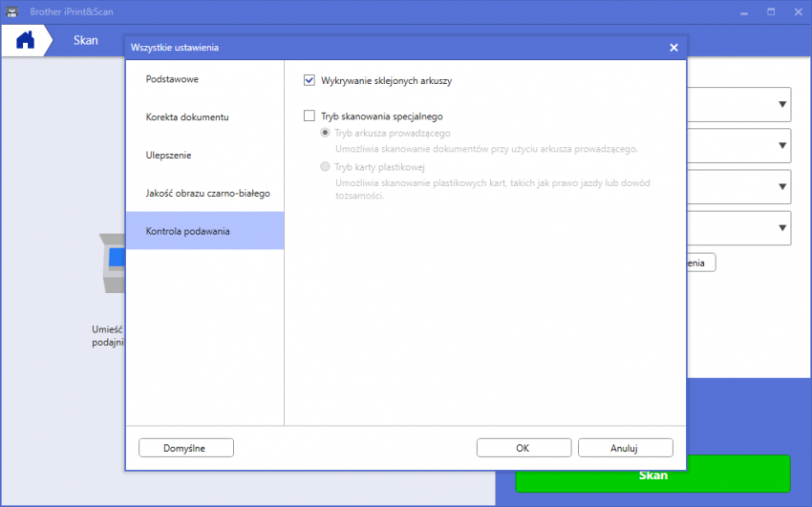Toggle Wykrywanie sklejonych arkuszy checkbox
812x507 pixels.
click(x=309, y=81)
